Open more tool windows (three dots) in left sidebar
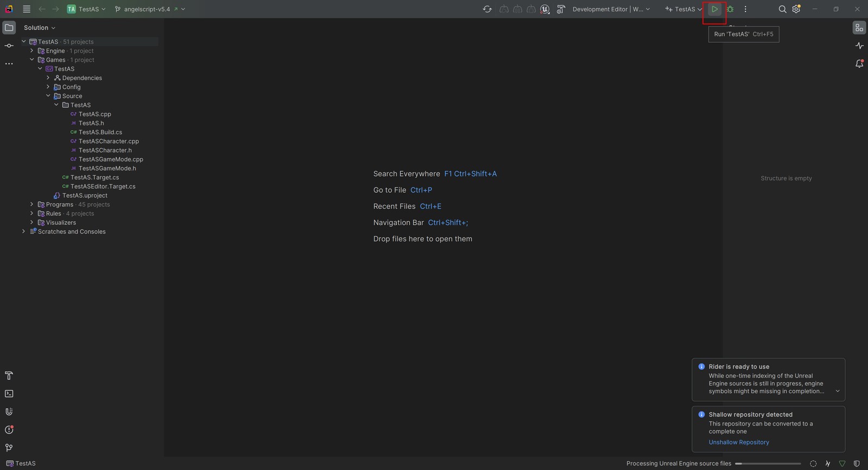 click(9, 63)
